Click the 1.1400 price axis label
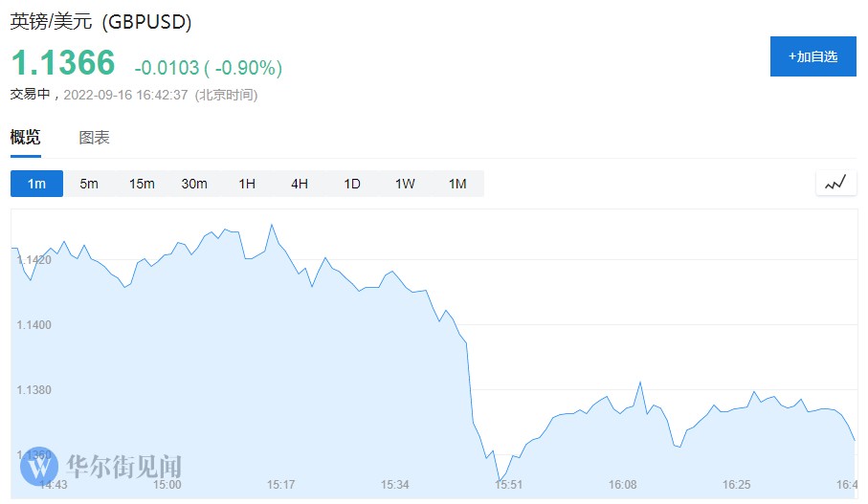This screenshot has width=868, height=504. coord(33,325)
